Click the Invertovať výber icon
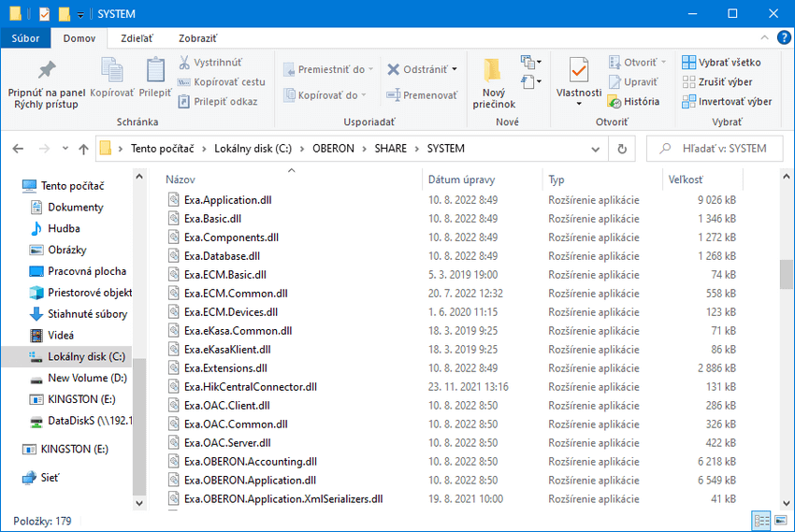This screenshot has height=532, width=795. pyautogui.click(x=688, y=102)
